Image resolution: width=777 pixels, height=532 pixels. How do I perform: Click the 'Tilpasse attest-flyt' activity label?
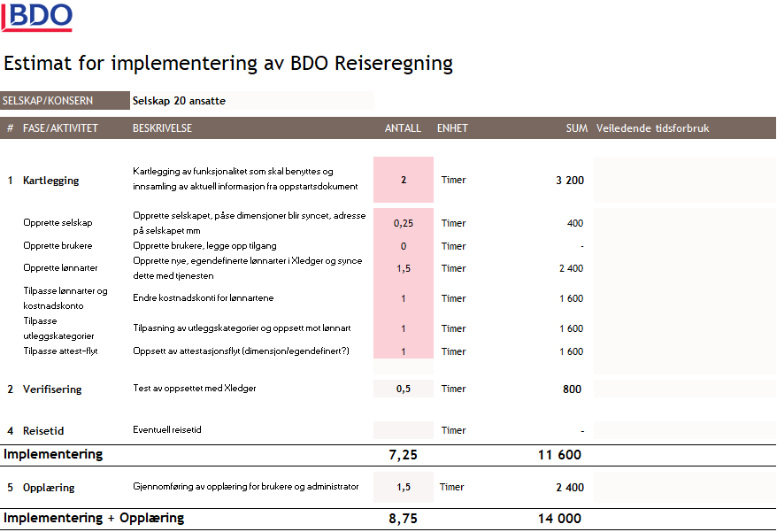(60, 351)
